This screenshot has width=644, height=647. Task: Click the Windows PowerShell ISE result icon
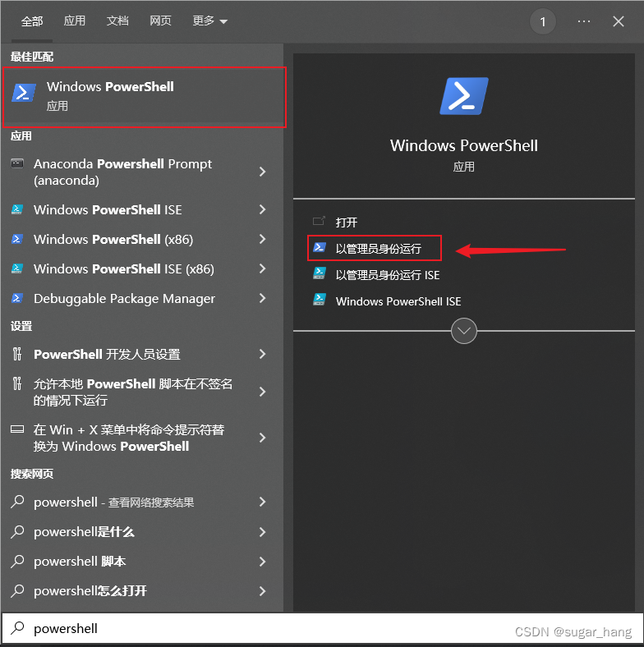[x=17, y=209]
